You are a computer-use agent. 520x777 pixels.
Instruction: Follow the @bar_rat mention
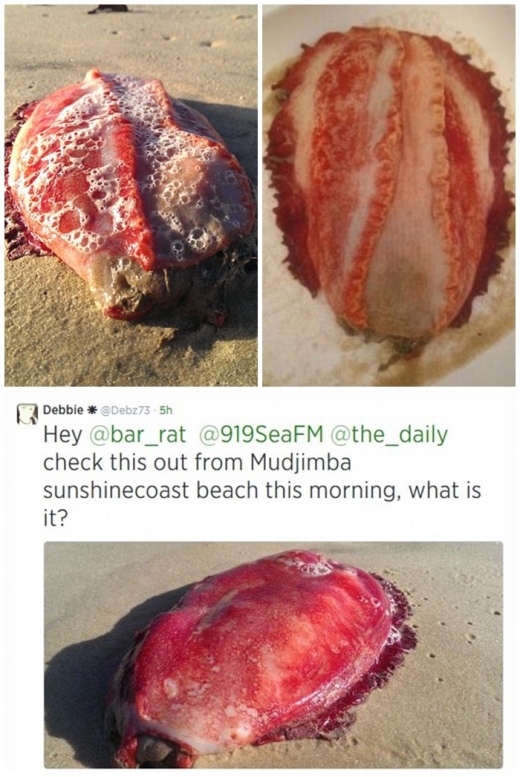click(136, 435)
